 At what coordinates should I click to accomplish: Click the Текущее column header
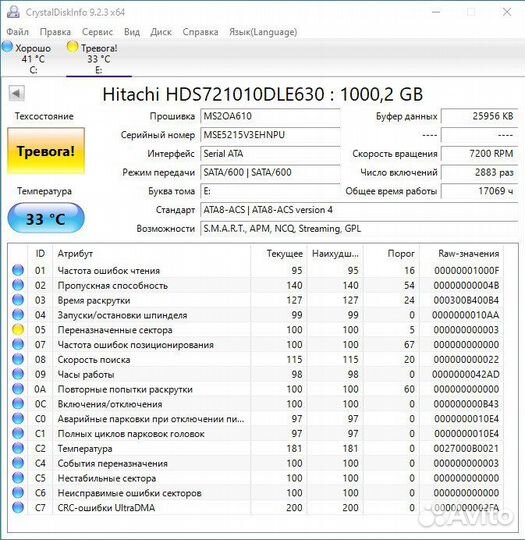(279, 254)
